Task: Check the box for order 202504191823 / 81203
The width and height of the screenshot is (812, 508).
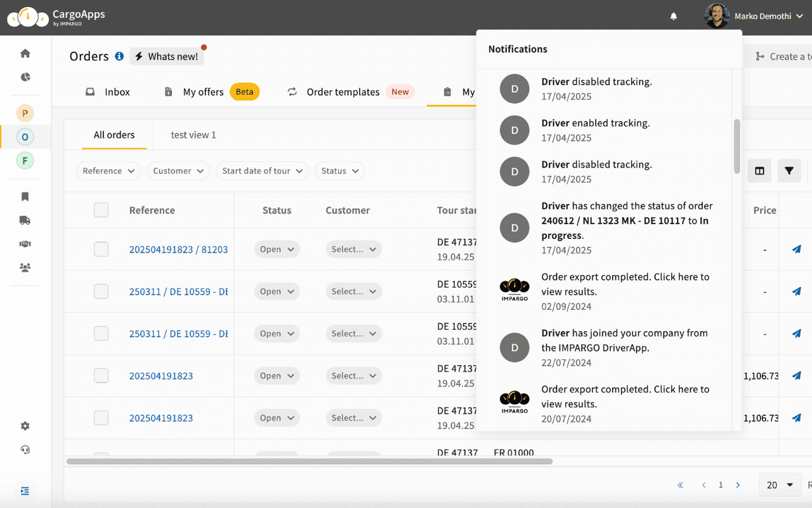Action: 101,250
